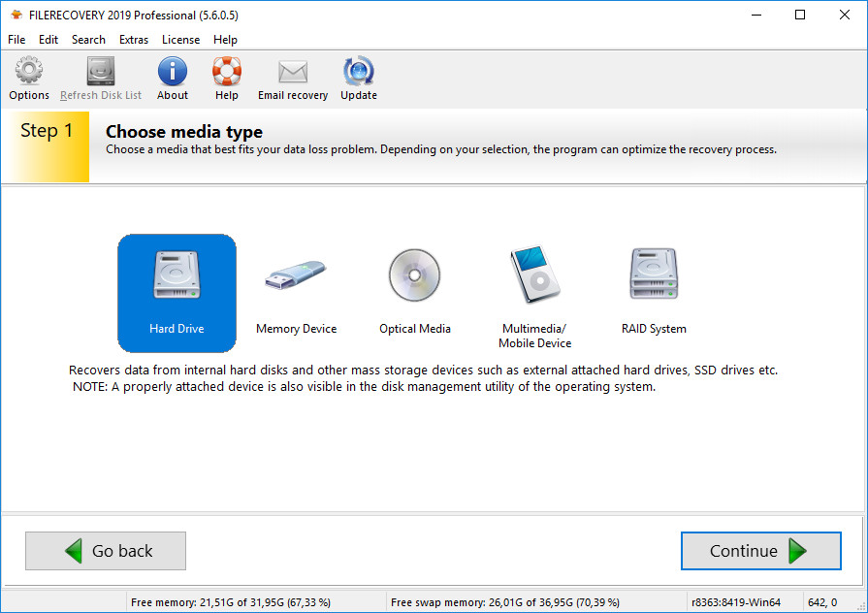
Task: Click the 642, 0 coordinates status text
Action: click(822, 602)
